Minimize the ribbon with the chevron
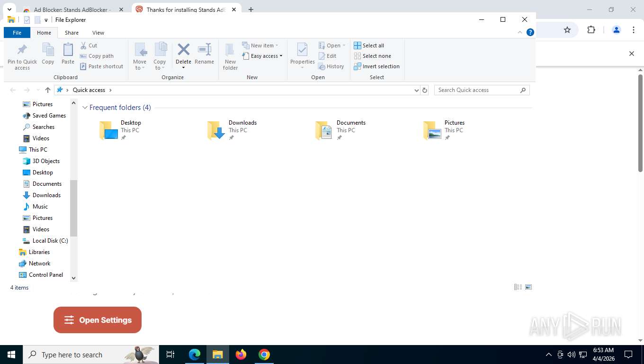The height and width of the screenshot is (364, 644). coord(520,32)
